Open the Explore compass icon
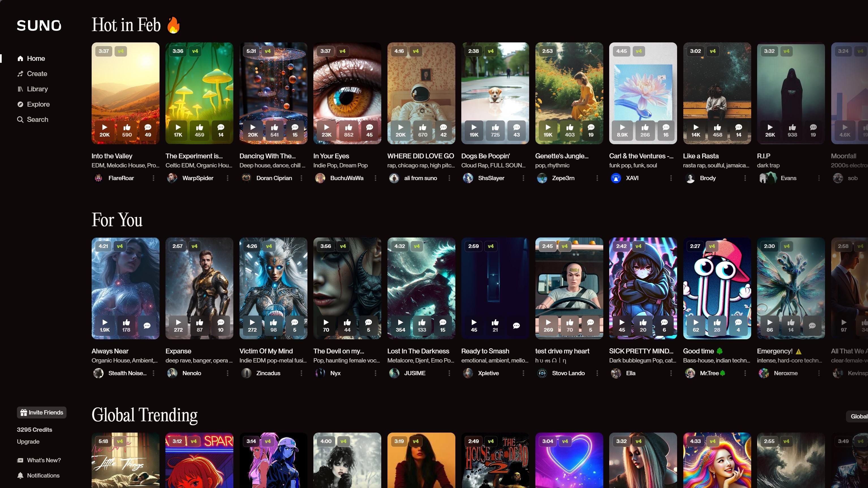 (x=20, y=104)
